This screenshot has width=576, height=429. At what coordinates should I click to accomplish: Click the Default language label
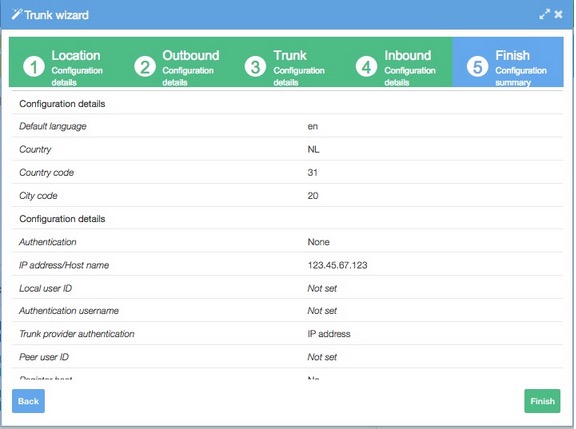(53, 126)
